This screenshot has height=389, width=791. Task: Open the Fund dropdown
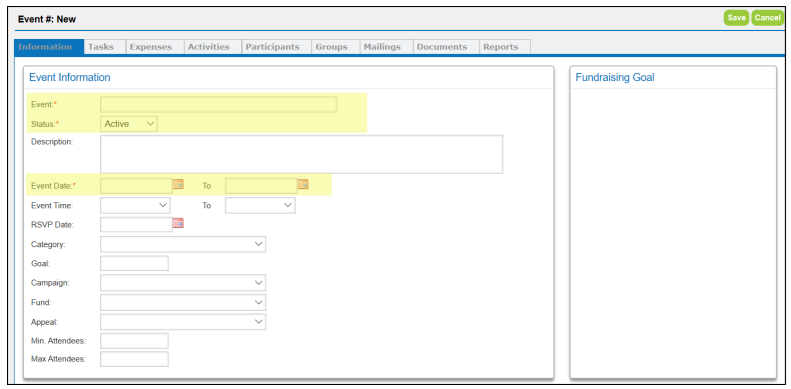tap(183, 303)
